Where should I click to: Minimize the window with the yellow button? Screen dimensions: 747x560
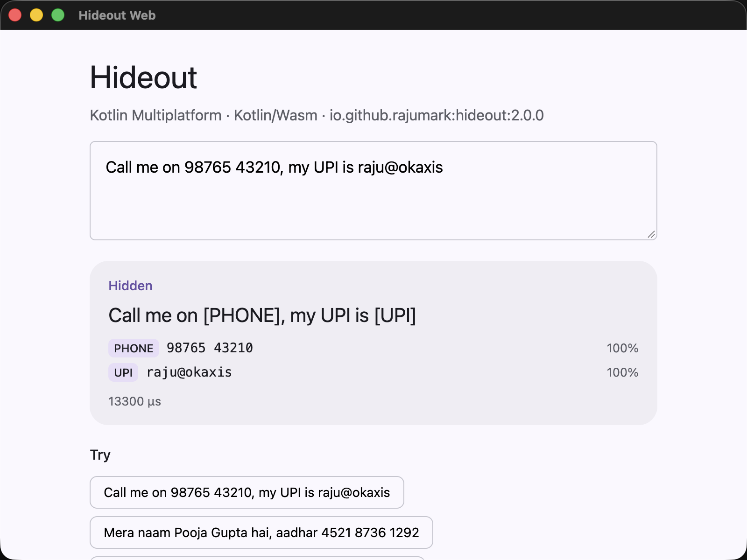point(36,15)
